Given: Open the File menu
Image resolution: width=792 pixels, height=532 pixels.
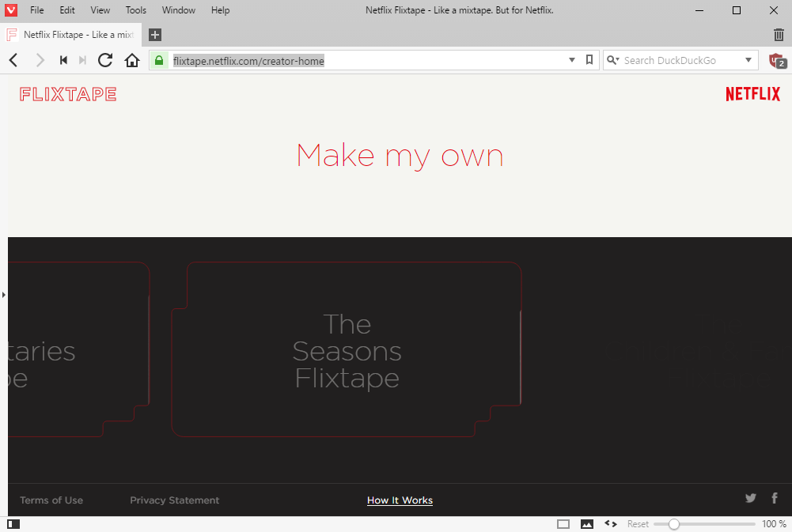Looking at the screenshot, I should pyautogui.click(x=37, y=10).
